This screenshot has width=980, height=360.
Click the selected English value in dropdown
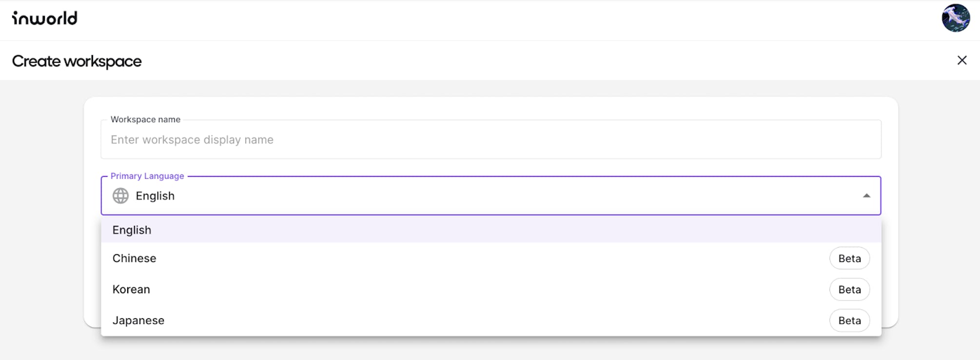point(155,196)
